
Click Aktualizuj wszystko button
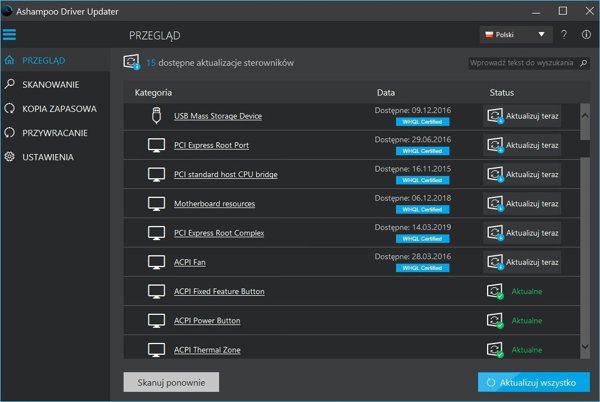point(533,382)
